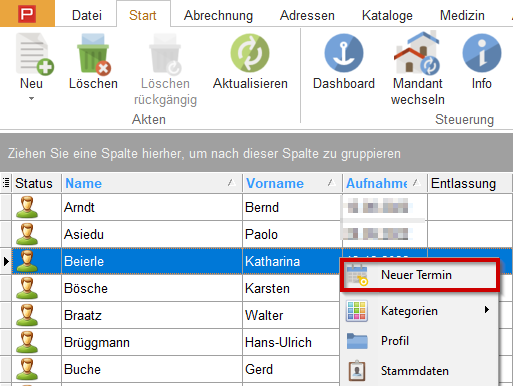This screenshot has height=386, width=513.
Task: Open the Kataloge ribbon tab
Action: (x=387, y=15)
